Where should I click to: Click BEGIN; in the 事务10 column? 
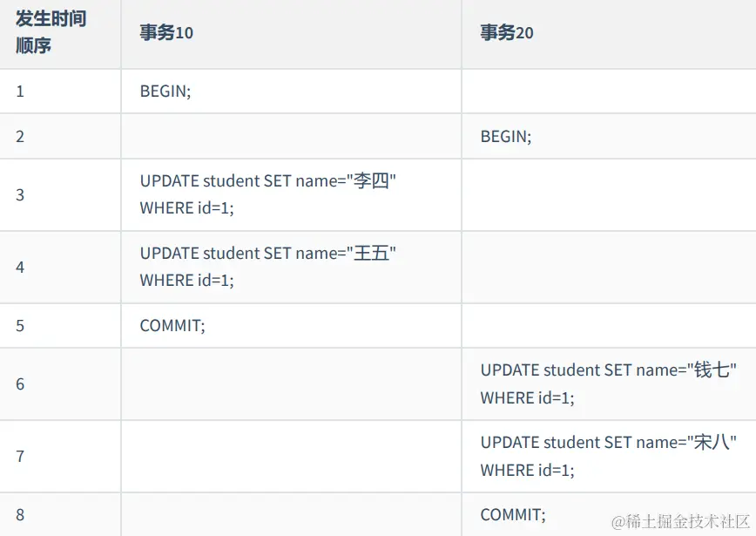(165, 91)
